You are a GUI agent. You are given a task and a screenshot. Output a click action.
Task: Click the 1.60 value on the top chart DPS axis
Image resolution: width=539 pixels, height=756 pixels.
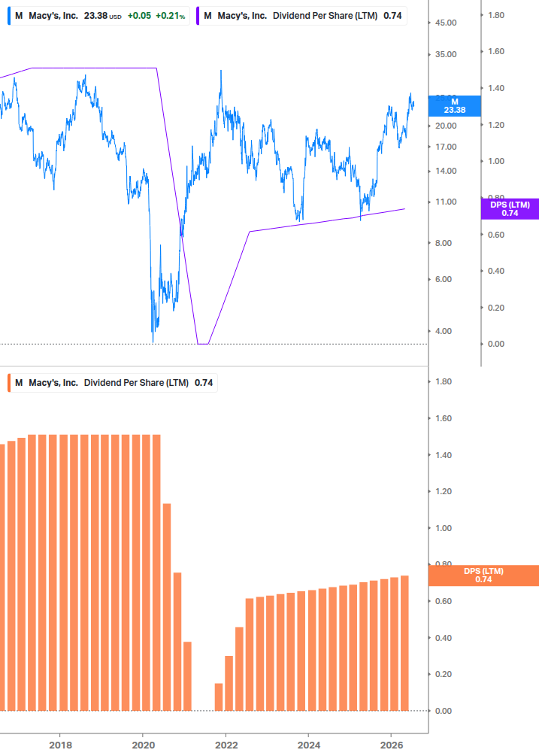pyautogui.click(x=496, y=52)
